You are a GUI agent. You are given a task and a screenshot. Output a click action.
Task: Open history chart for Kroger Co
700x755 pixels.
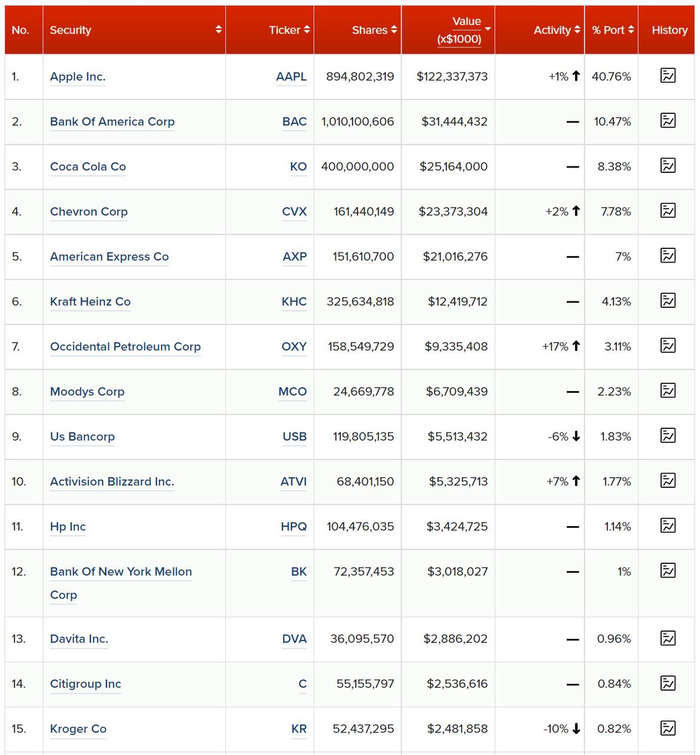668,728
